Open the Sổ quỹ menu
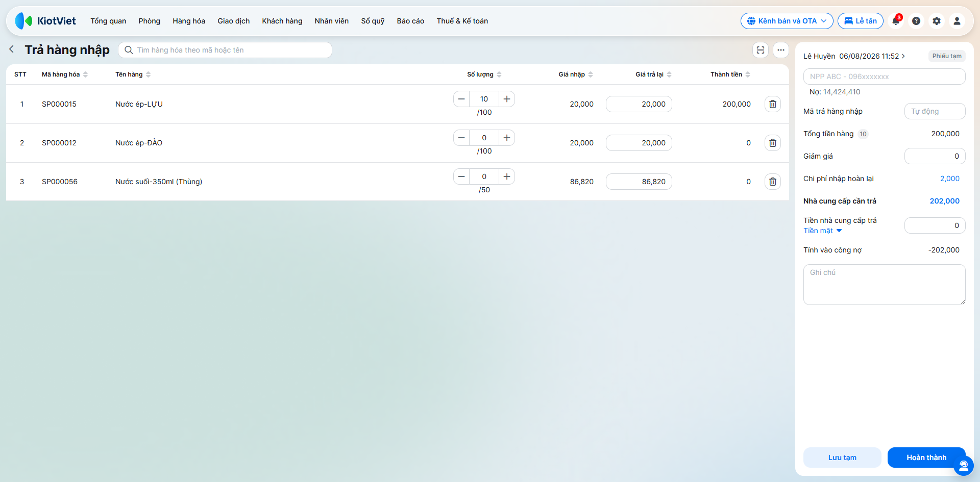The height and width of the screenshot is (482, 980). click(x=373, y=21)
